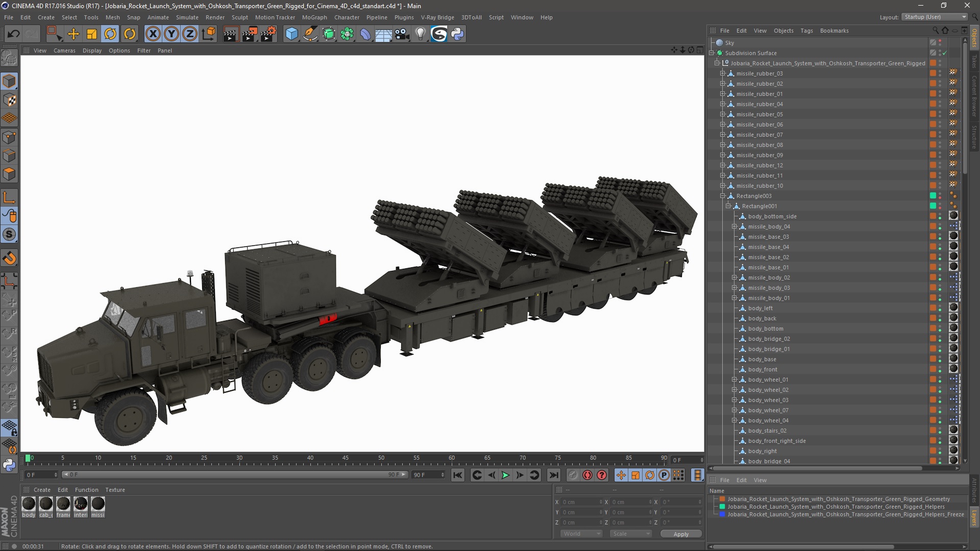Open World coordinate dropdown

(x=581, y=534)
